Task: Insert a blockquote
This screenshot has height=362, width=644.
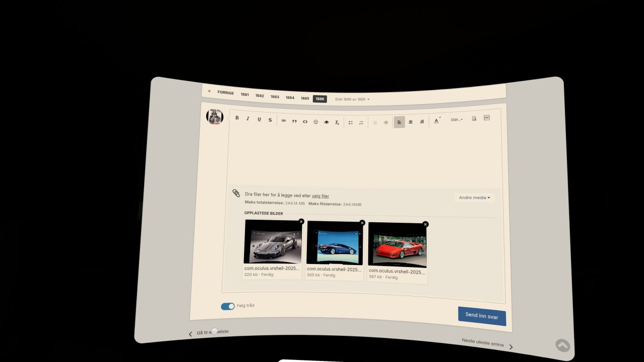Action: (294, 121)
